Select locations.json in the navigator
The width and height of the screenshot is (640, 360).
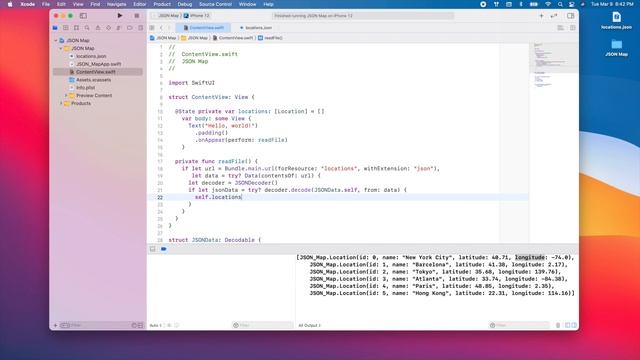point(91,56)
